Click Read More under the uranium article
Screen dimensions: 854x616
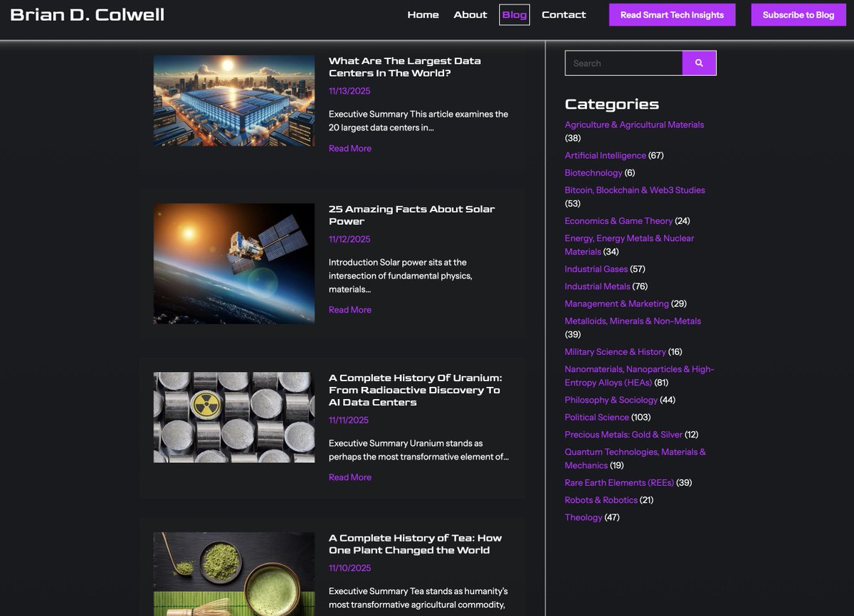click(x=350, y=477)
